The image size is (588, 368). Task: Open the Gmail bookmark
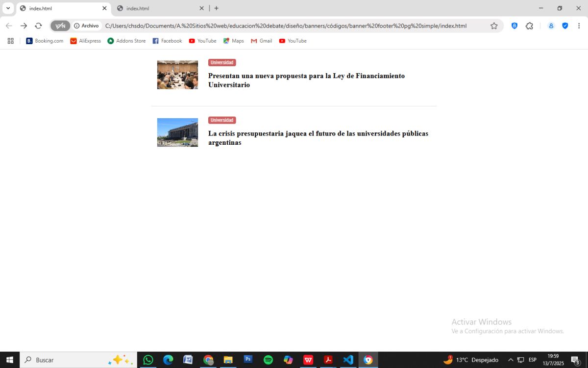click(x=261, y=41)
